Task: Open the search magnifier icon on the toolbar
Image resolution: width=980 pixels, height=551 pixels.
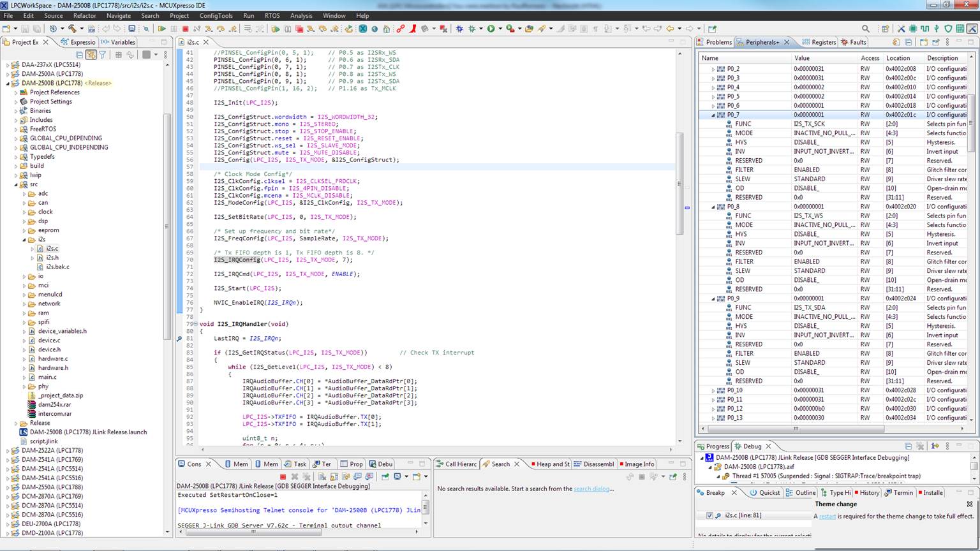Action: (x=865, y=28)
